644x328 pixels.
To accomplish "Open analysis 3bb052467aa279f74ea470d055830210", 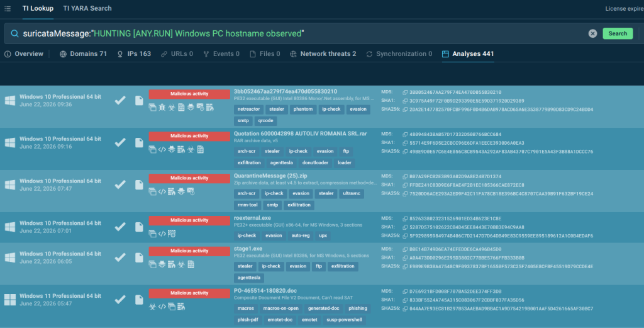I will pos(286,91).
